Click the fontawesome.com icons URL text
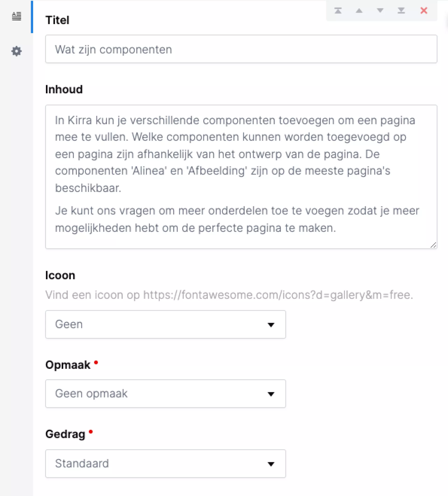Screen dimensions: 448x496 point(278,295)
